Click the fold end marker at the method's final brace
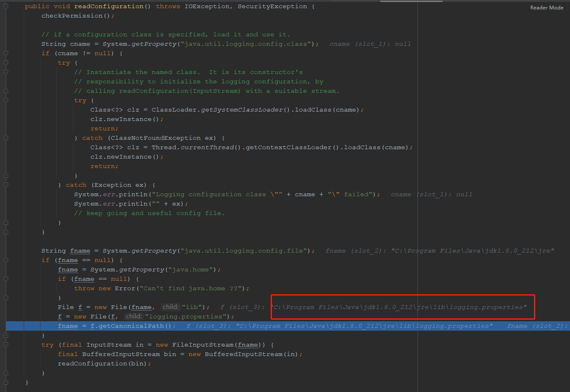This screenshot has width=570, height=392. [x=6, y=382]
